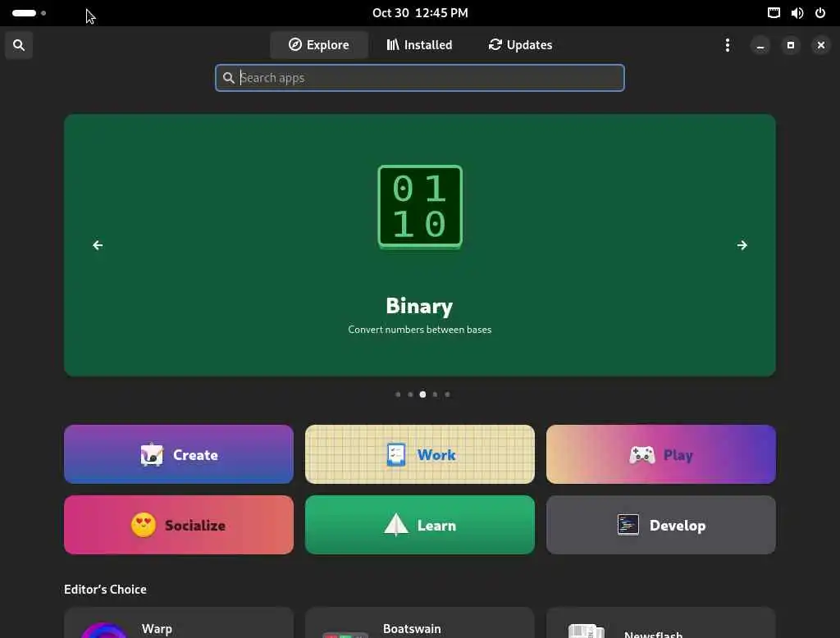Open the three-dot main menu
Viewport: 840px width, 638px height.
coord(727,45)
